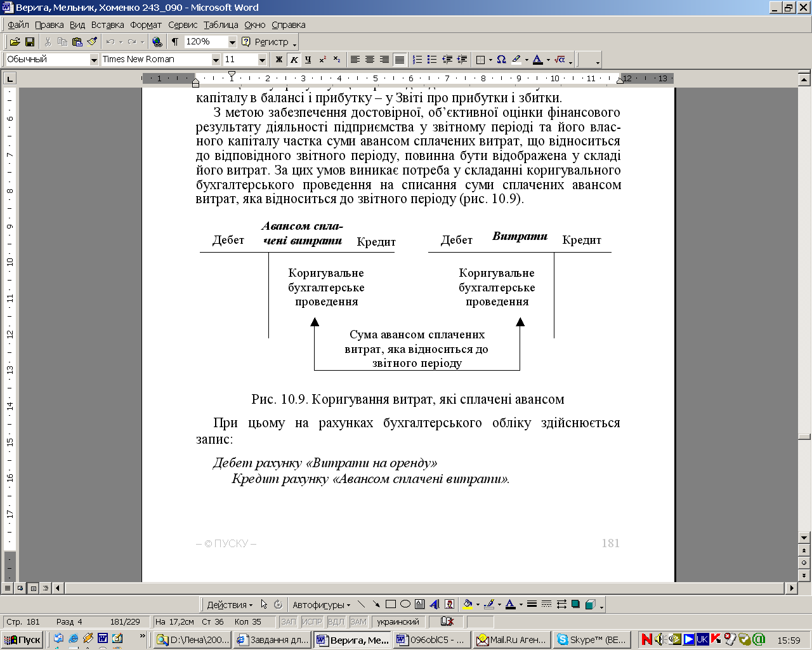This screenshot has height=650, width=812.
Task: Expand the style Обычный dropdown
Action: [x=94, y=60]
